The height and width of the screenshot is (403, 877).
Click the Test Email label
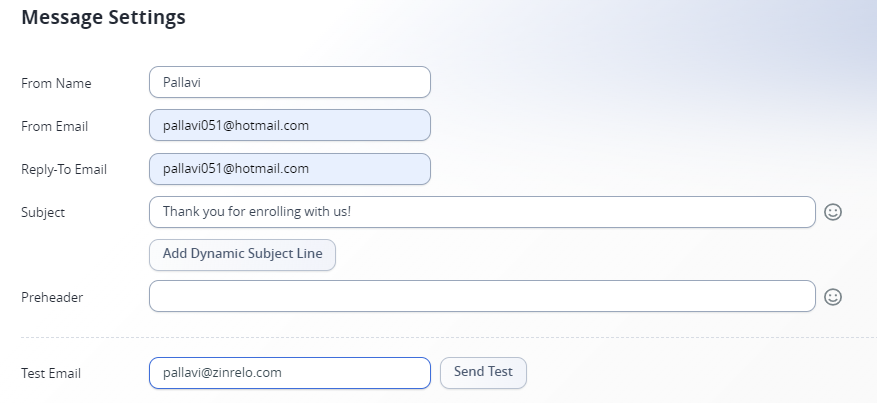[51, 373]
